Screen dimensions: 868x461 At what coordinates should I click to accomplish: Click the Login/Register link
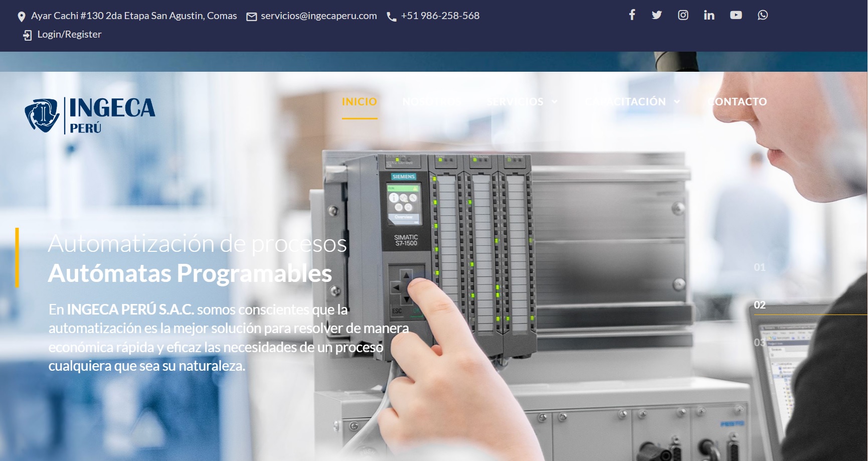coord(69,35)
